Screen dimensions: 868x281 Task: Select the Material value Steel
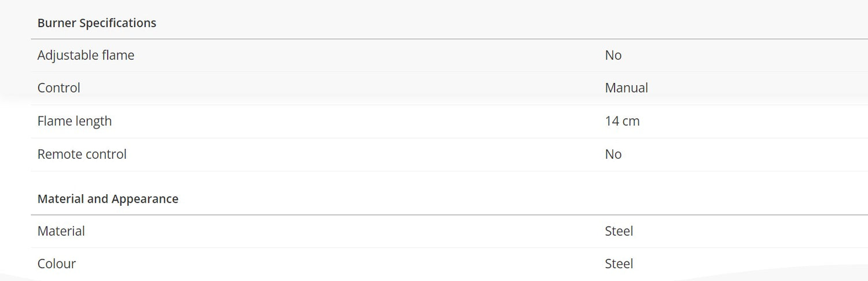(619, 231)
